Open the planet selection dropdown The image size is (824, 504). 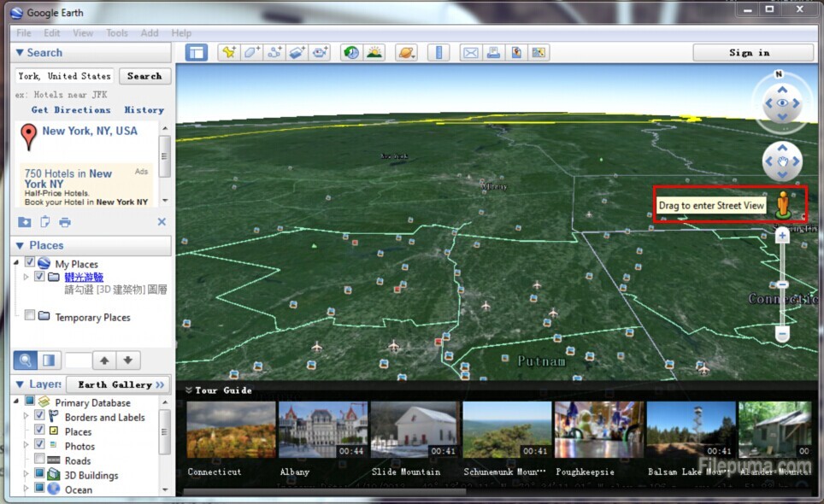(x=407, y=53)
